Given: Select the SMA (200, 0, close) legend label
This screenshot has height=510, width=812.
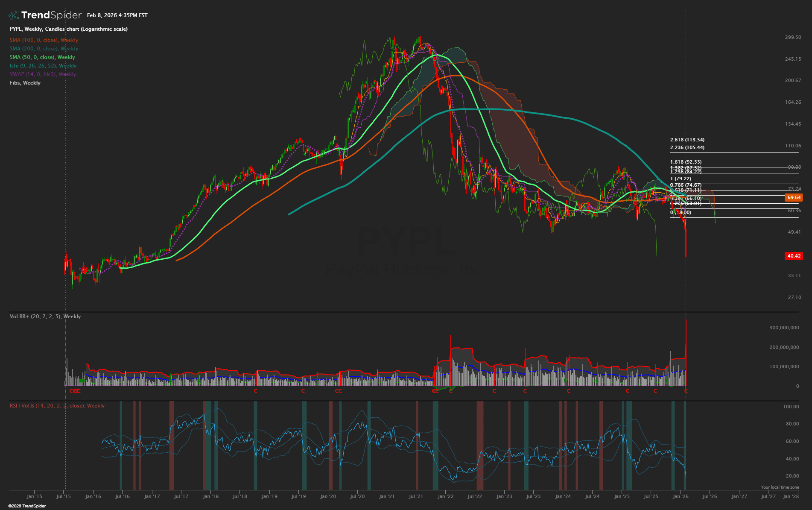Looking at the screenshot, I should click(44, 49).
